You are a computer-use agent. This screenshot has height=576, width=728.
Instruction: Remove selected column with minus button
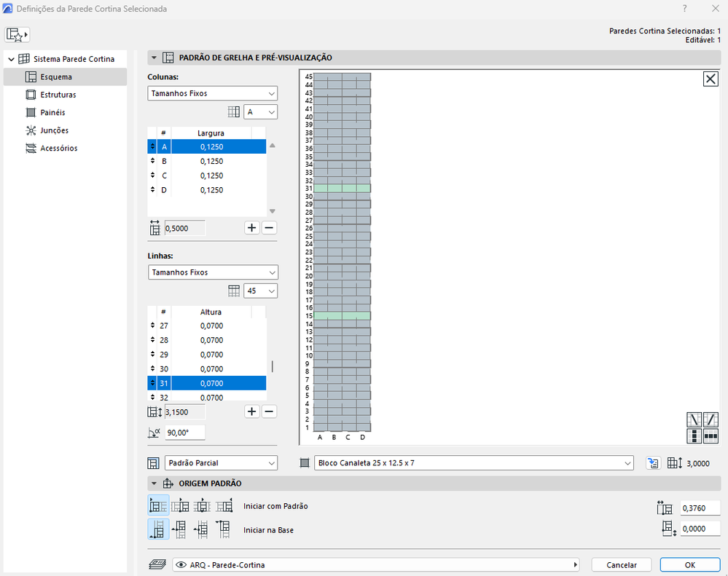[x=270, y=228]
